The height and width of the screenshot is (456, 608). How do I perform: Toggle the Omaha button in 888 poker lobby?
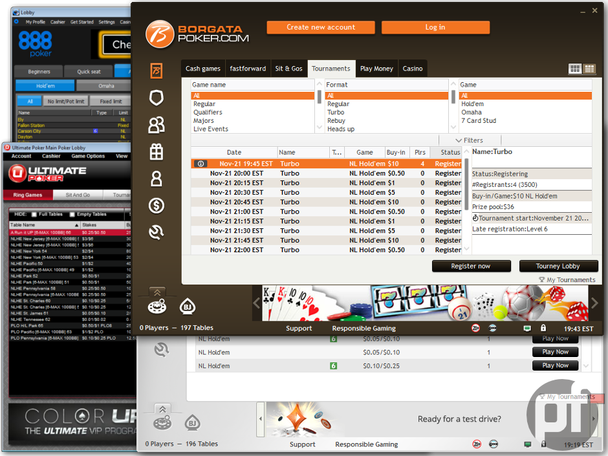[104, 86]
